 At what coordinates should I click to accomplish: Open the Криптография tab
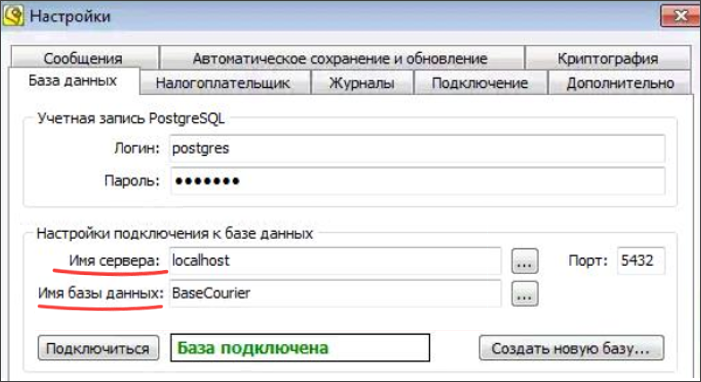pyautogui.click(x=608, y=58)
